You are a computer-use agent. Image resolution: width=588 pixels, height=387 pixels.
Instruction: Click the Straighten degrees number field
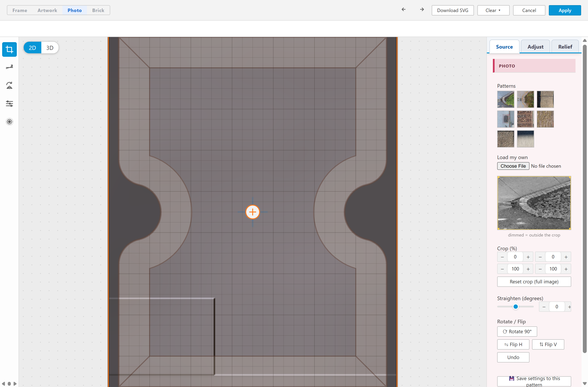tap(557, 307)
